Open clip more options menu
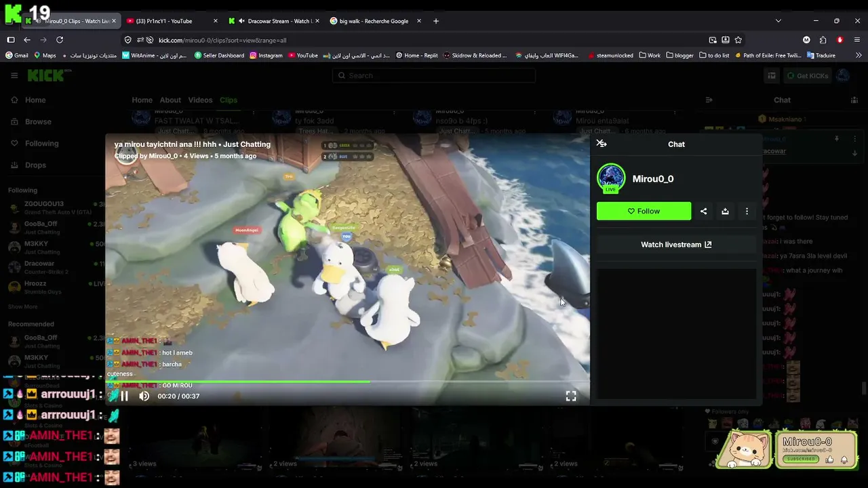 tap(747, 211)
